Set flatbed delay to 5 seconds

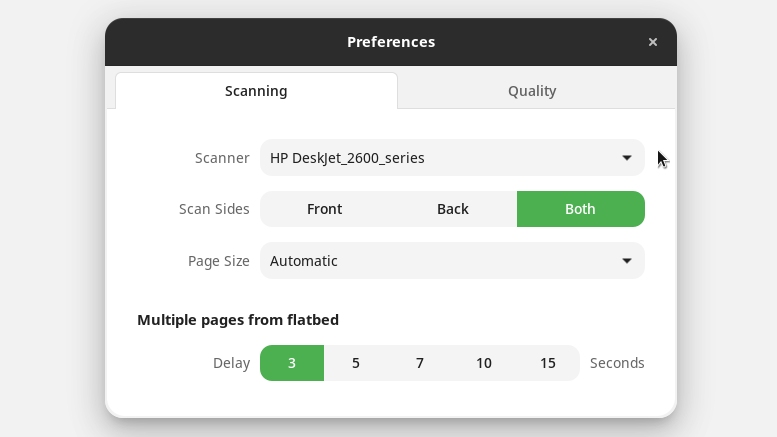tap(356, 363)
